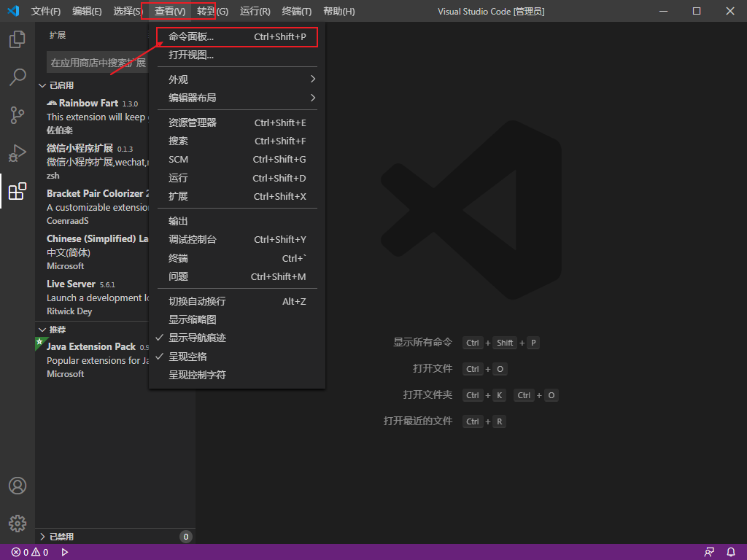
Task: Toggle 显示导航痕迹 menu option
Action: [237, 338]
